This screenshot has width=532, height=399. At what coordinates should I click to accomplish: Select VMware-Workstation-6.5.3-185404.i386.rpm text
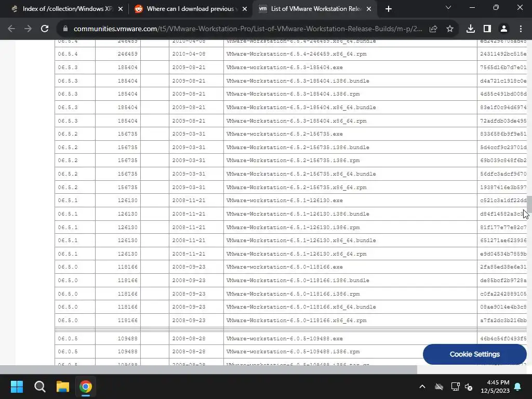pos(293,94)
